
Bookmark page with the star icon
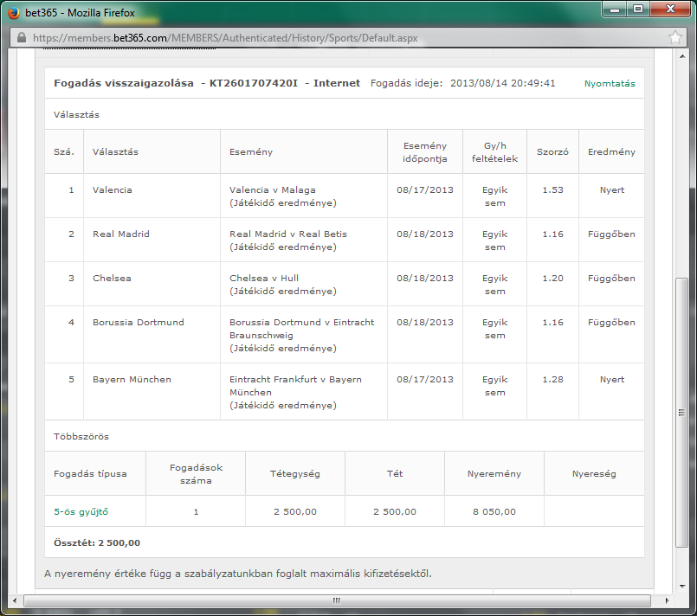click(674, 37)
